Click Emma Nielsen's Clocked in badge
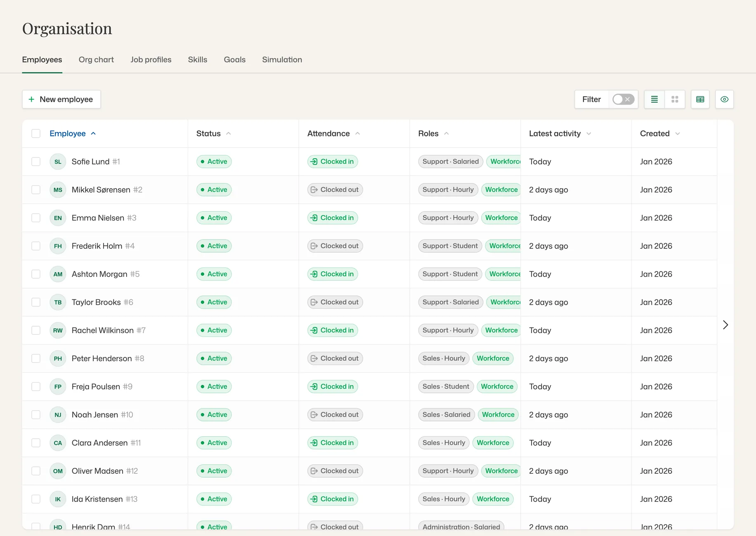 [x=333, y=218]
